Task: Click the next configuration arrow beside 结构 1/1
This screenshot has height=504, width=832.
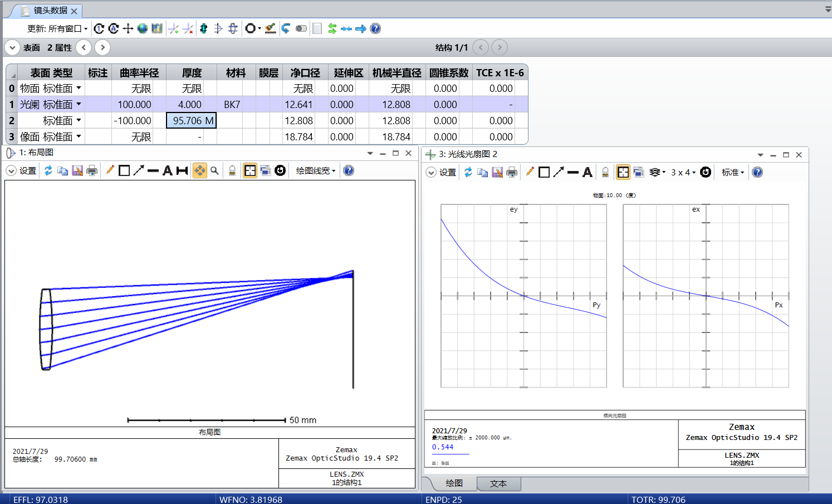Action: (500, 47)
